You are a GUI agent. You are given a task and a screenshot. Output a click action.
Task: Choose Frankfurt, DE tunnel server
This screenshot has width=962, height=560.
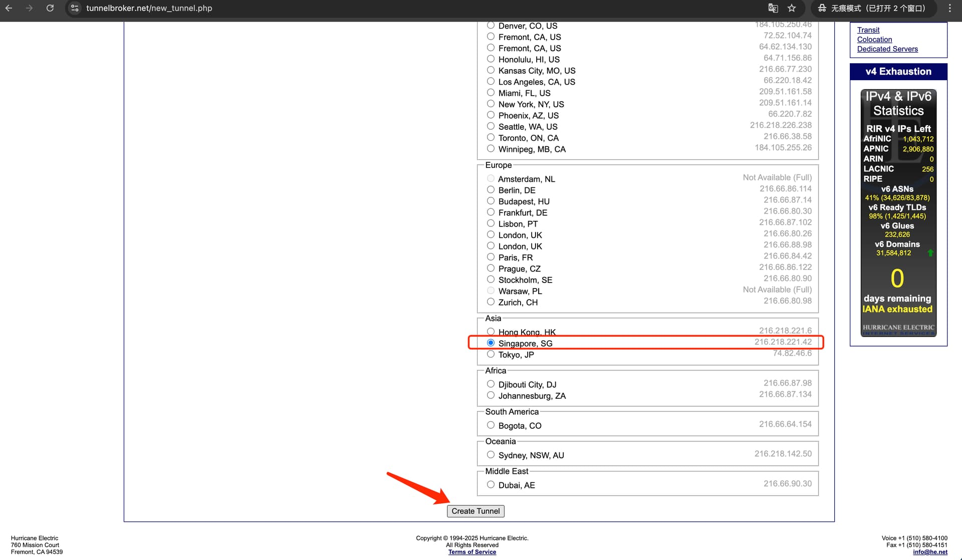(491, 212)
